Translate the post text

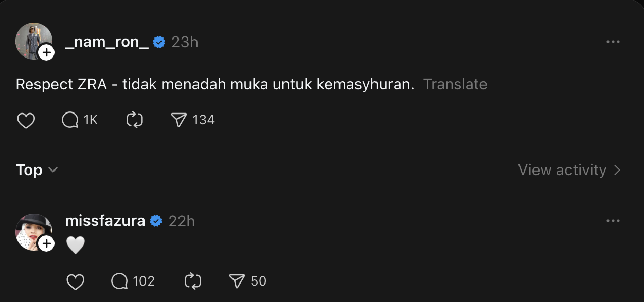click(455, 84)
